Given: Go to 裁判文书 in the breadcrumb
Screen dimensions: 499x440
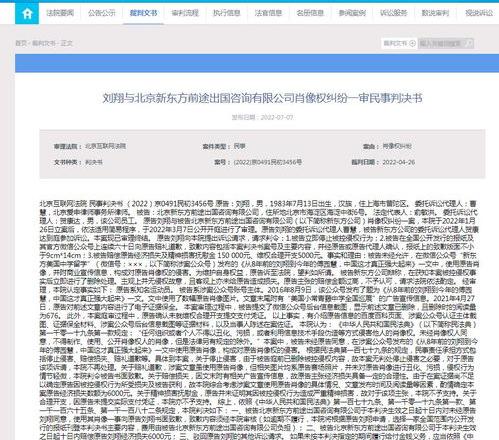Looking at the screenshot, I should pyautogui.click(x=43, y=43).
